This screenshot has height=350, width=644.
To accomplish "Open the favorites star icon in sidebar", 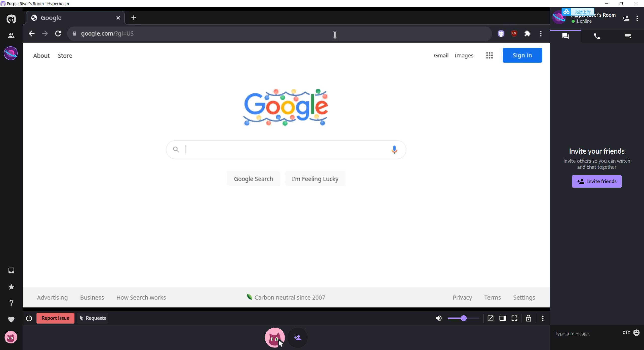I will point(11,287).
